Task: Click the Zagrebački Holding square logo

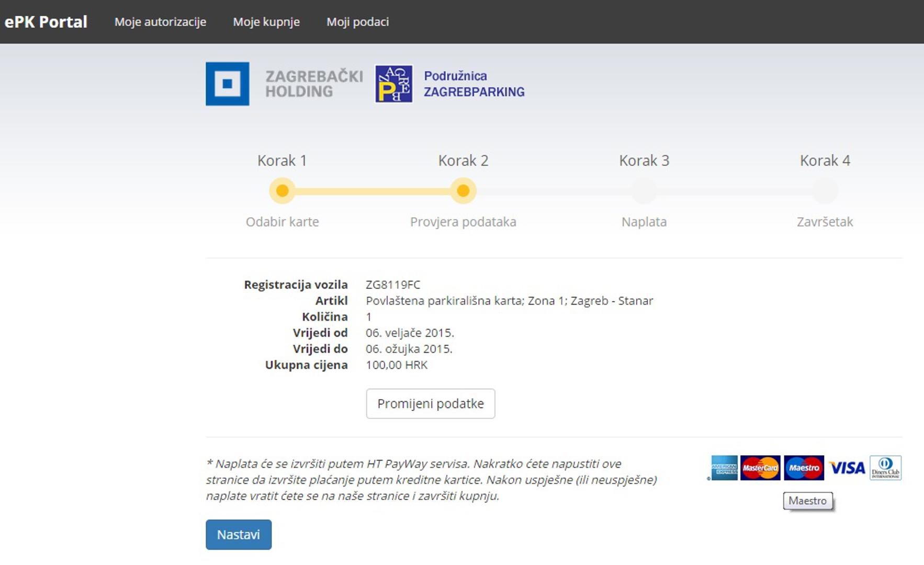Action: tap(228, 84)
